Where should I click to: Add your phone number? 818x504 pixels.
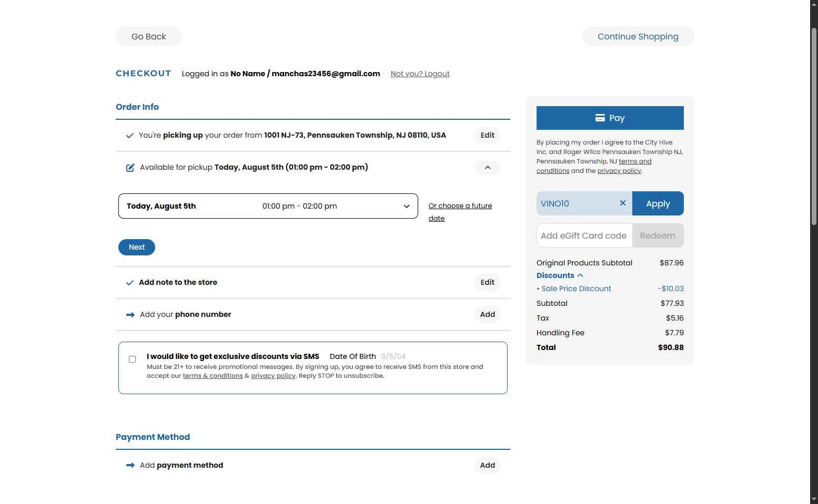[488, 314]
